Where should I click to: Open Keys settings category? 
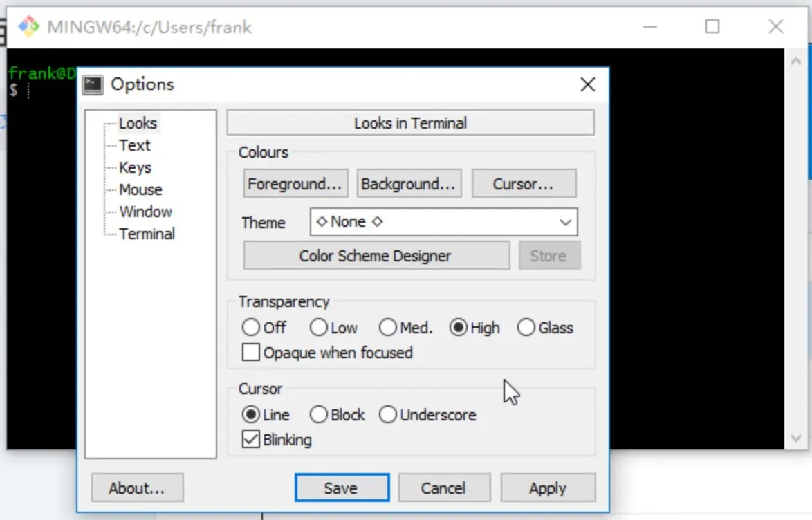coord(135,167)
